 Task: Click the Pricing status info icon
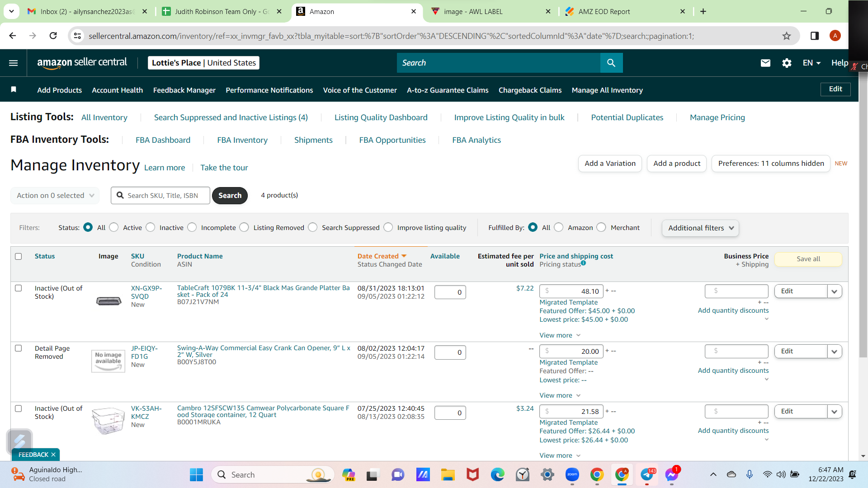584,263
